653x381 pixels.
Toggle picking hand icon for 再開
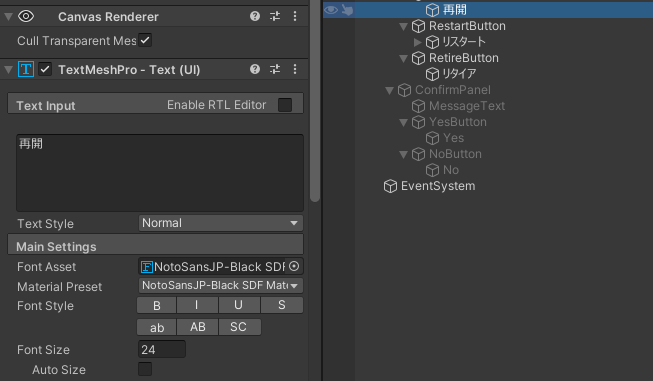click(x=347, y=10)
